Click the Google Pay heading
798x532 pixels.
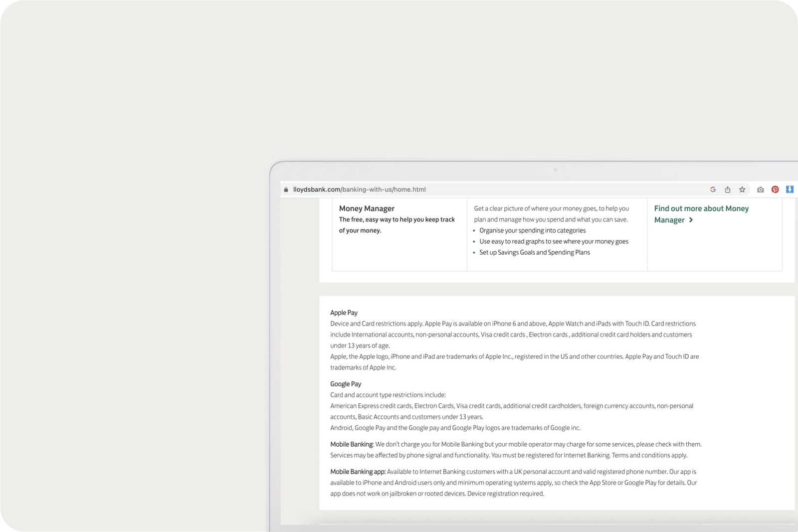click(x=345, y=384)
